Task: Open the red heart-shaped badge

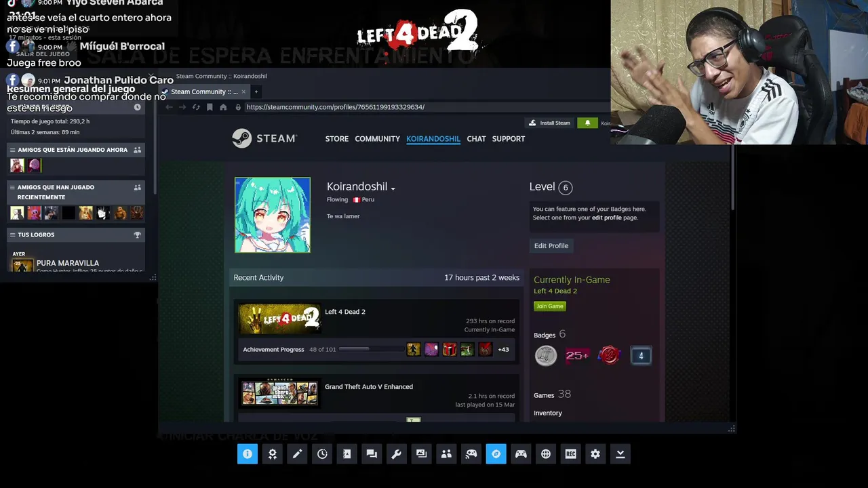Action: coord(609,355)
